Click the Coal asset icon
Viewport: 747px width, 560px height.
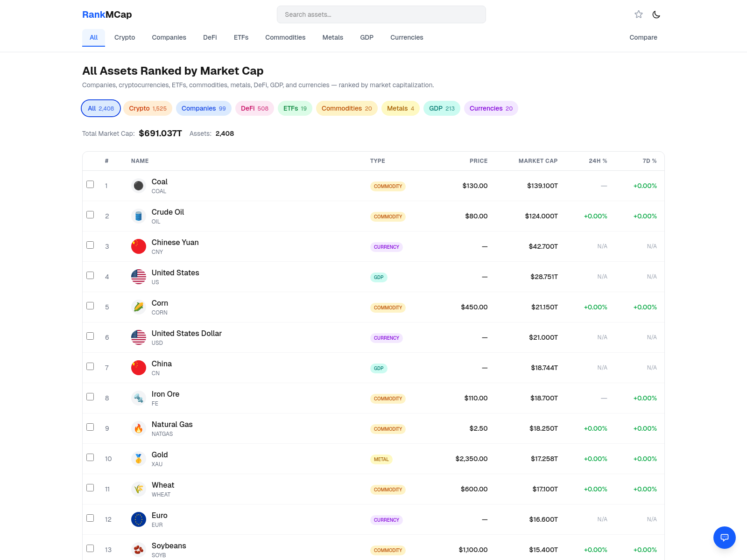(x=139, y=186)
